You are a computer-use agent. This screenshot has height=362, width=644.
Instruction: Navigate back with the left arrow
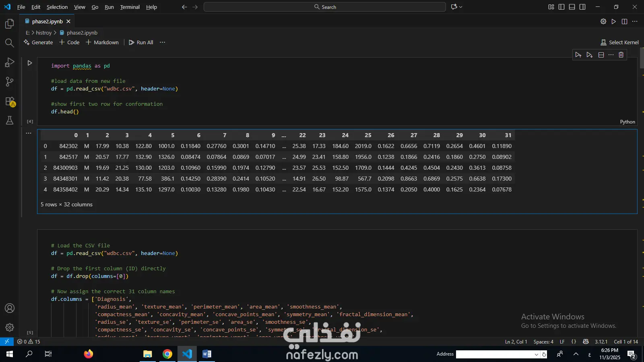coord(184,7)
